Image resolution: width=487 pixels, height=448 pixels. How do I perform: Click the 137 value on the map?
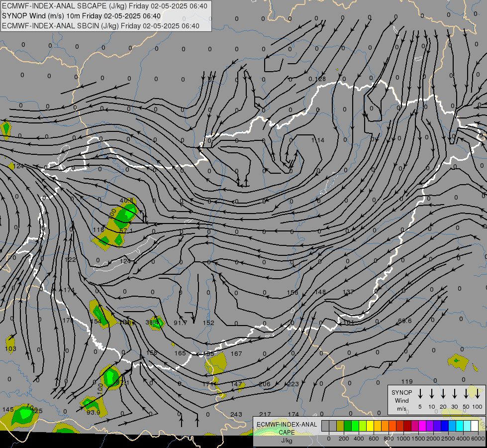tap(348, 292)
